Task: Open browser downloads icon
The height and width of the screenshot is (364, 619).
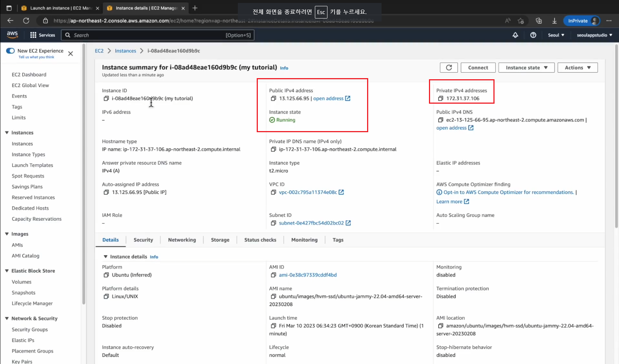Action: (x=554, y=21)
